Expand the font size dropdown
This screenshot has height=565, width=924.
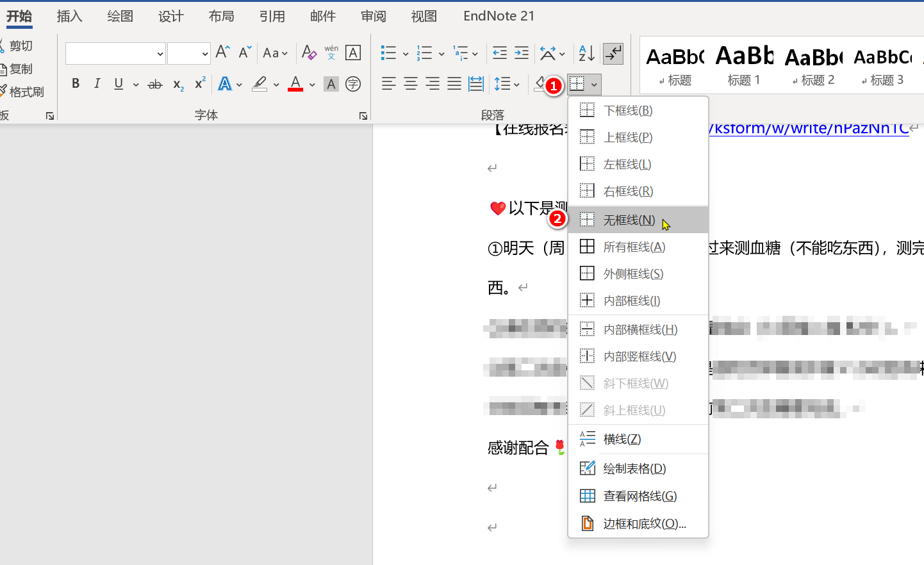pos(204,54)
